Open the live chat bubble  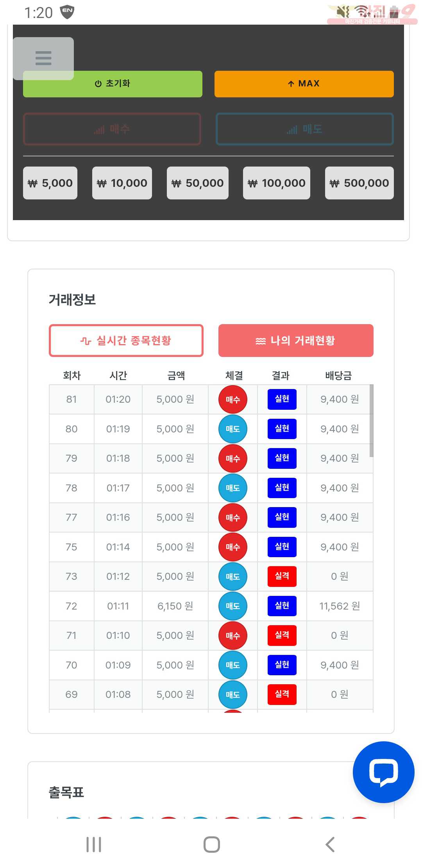(x=383, y=772)
